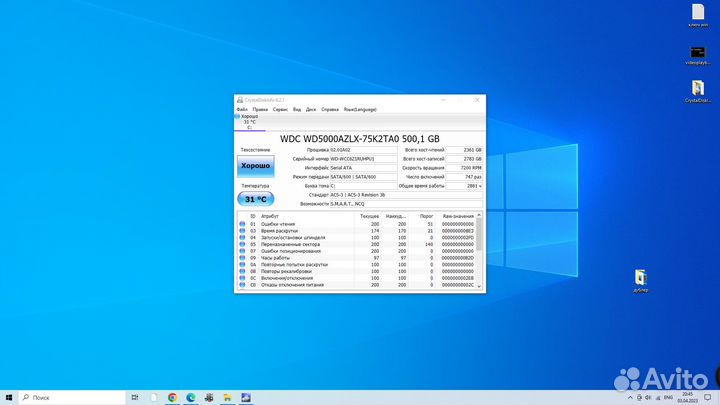Open File Explorer from the taskbar

tap(227, 397)
